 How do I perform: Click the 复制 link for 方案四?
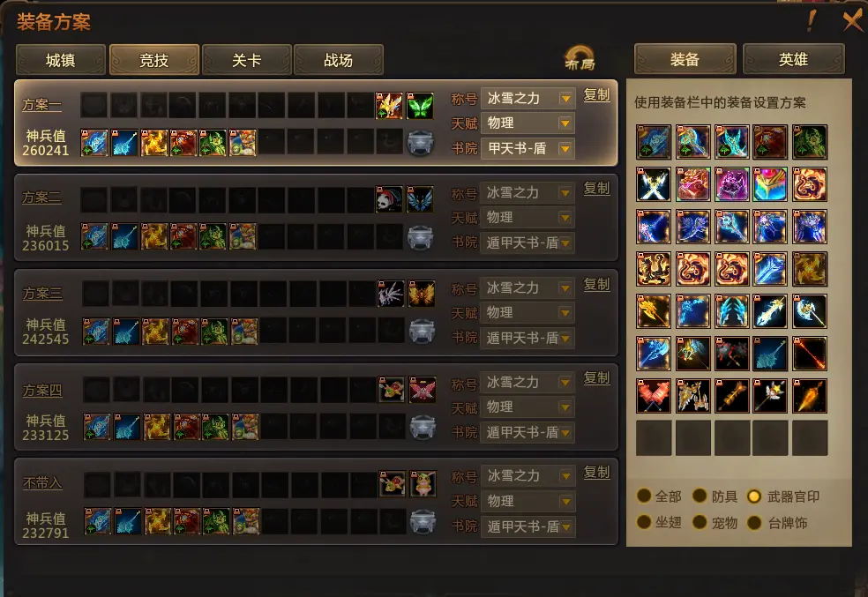[596, 378]
